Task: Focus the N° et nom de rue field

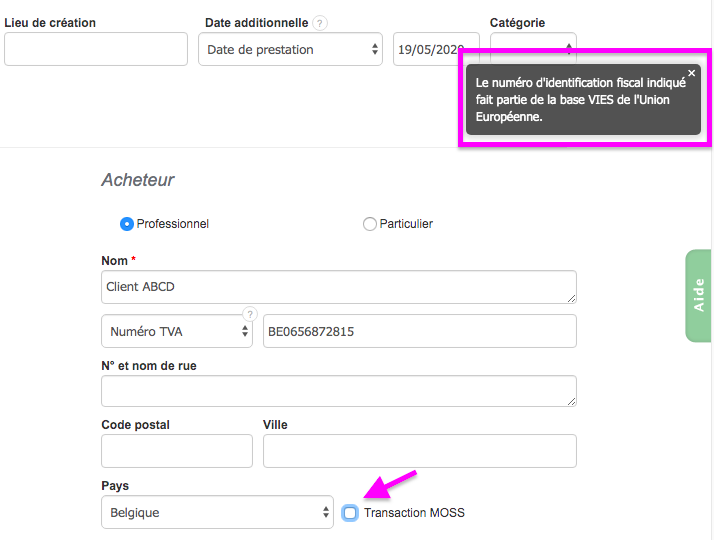Action: [339, 391]
